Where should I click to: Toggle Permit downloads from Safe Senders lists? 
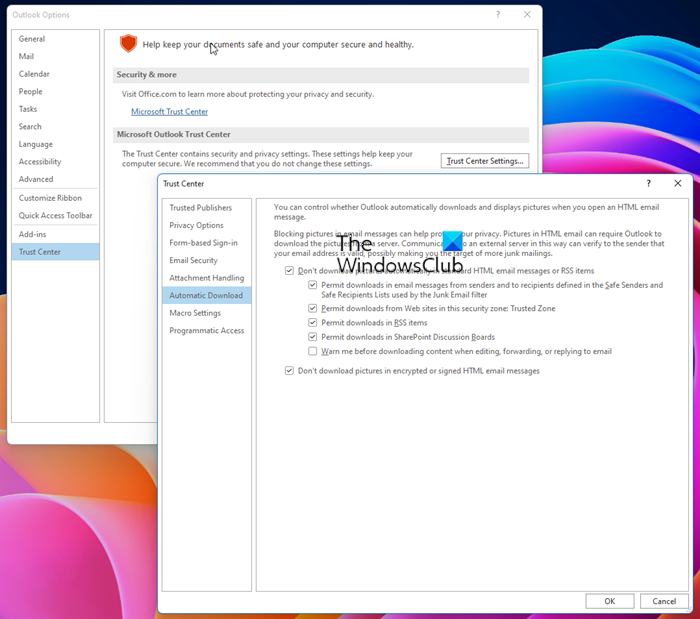click(x=312, y=285)
